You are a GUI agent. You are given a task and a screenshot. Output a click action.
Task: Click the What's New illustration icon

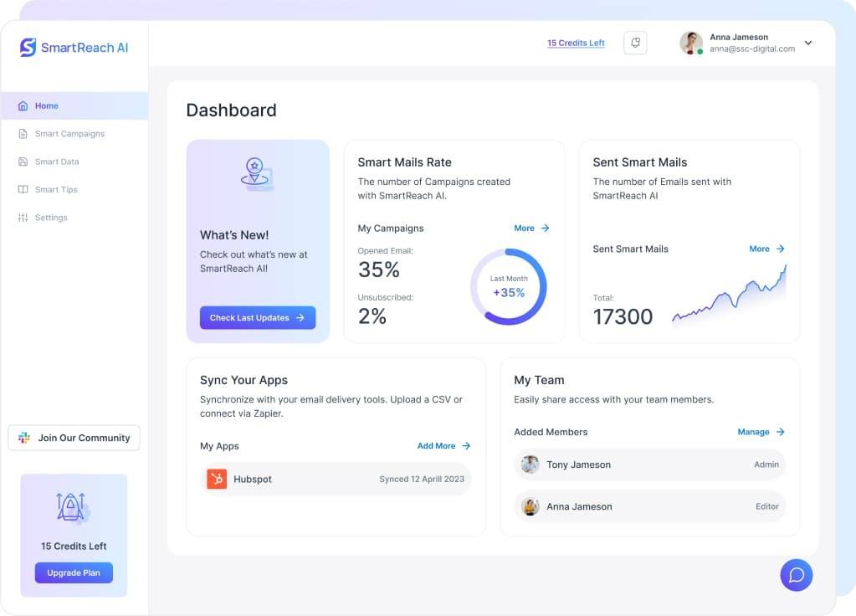(257, 174)
